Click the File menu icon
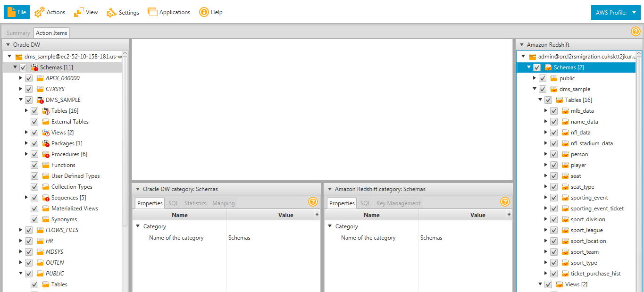Screen dimensions: 644x292 [x=11, y=12]
